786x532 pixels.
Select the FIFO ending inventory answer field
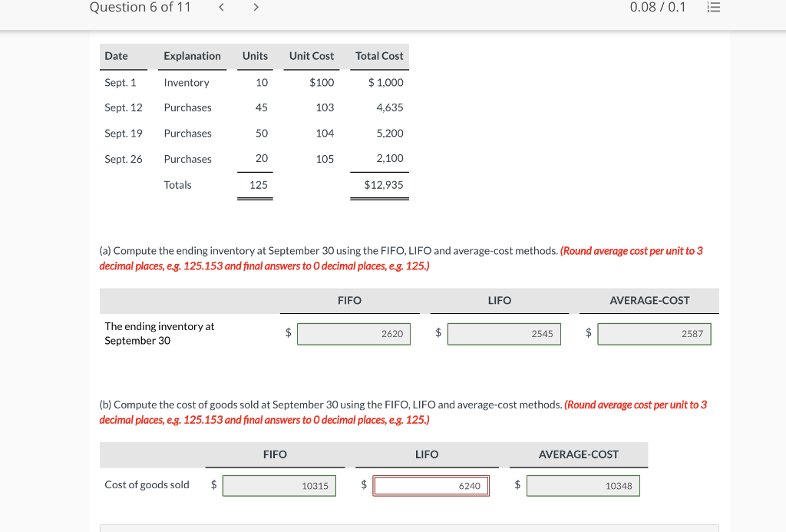point(353,333)
